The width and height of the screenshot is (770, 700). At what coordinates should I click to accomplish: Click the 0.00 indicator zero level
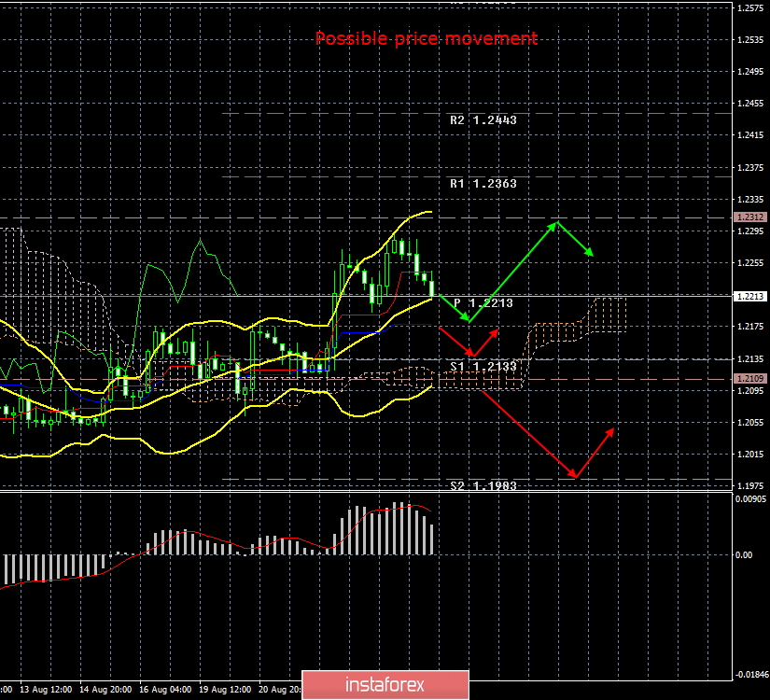tap(744, 555)
